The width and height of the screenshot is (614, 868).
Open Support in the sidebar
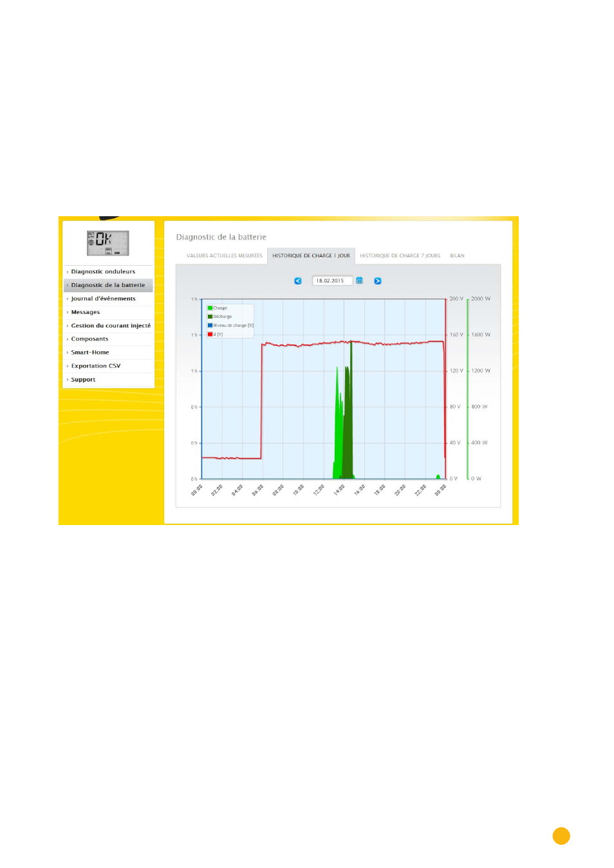click(108, 380)
